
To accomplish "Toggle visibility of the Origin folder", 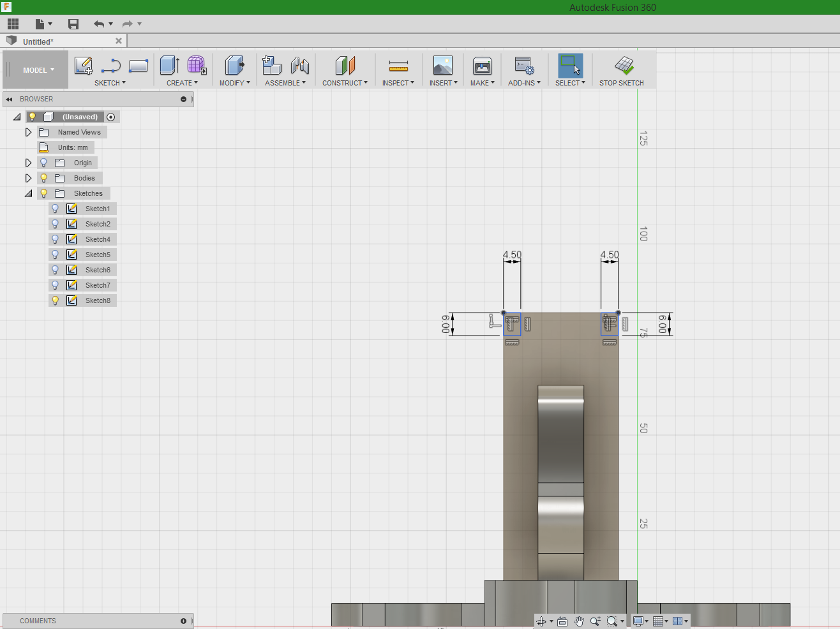I will (x=44, y=163).
